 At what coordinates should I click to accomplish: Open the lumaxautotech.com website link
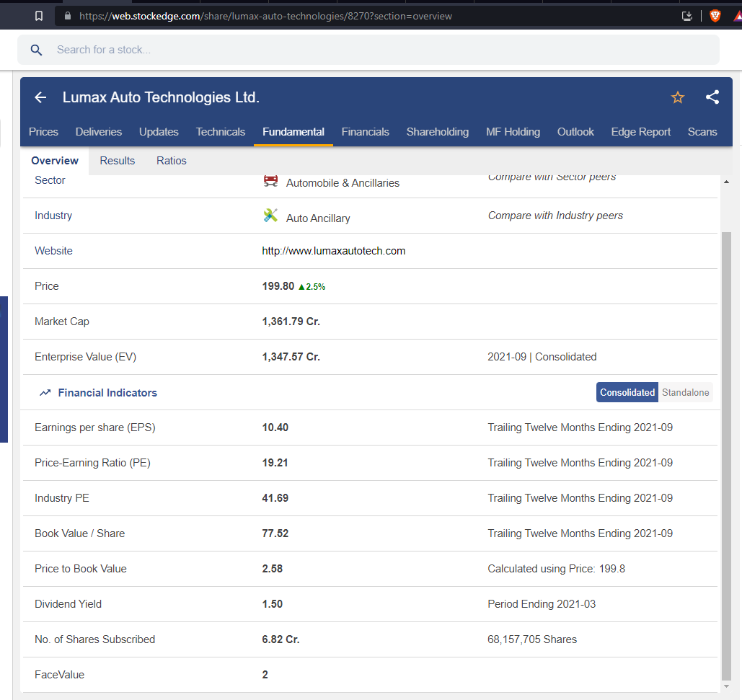click(x=334, y=251)
